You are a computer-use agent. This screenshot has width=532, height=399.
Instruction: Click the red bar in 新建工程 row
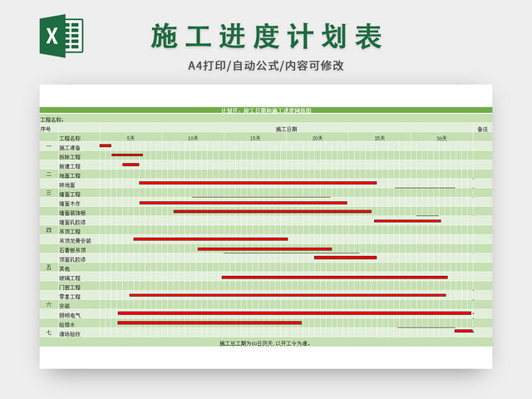tap(131, 165)
